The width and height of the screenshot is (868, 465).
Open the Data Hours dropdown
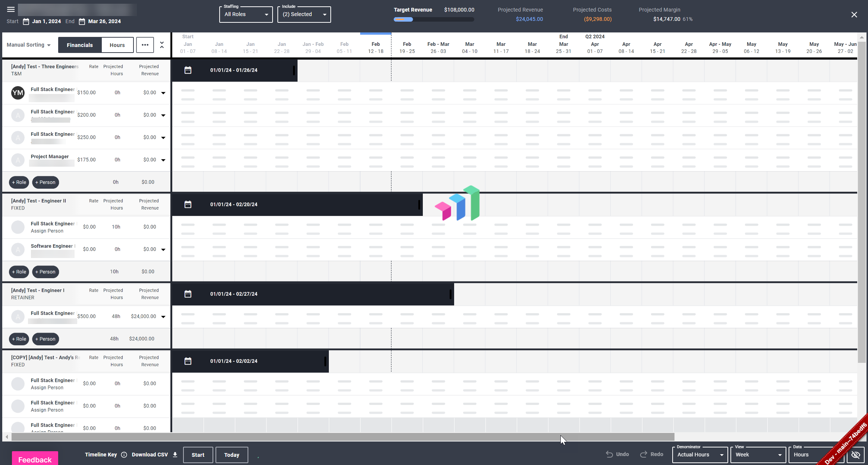click(x=817, y=455)
